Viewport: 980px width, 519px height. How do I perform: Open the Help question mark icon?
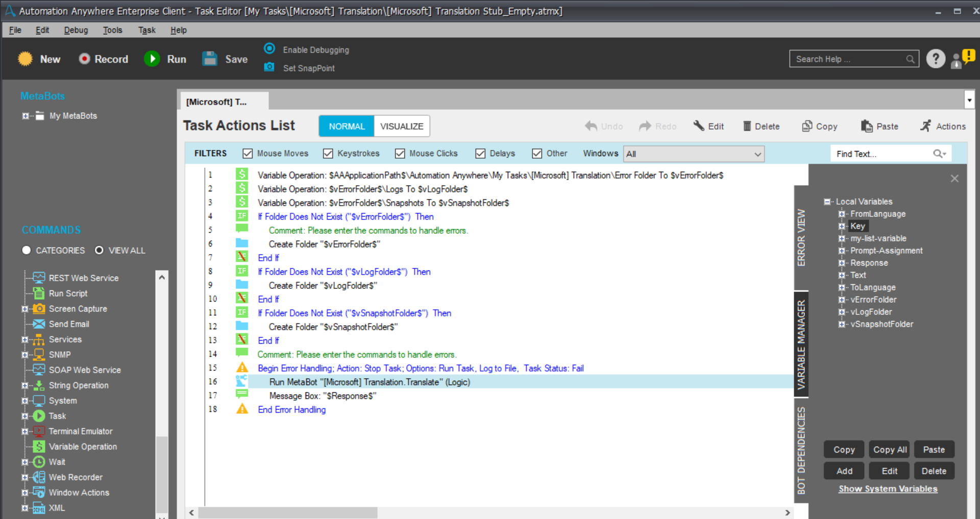click(x=936, y=59)
